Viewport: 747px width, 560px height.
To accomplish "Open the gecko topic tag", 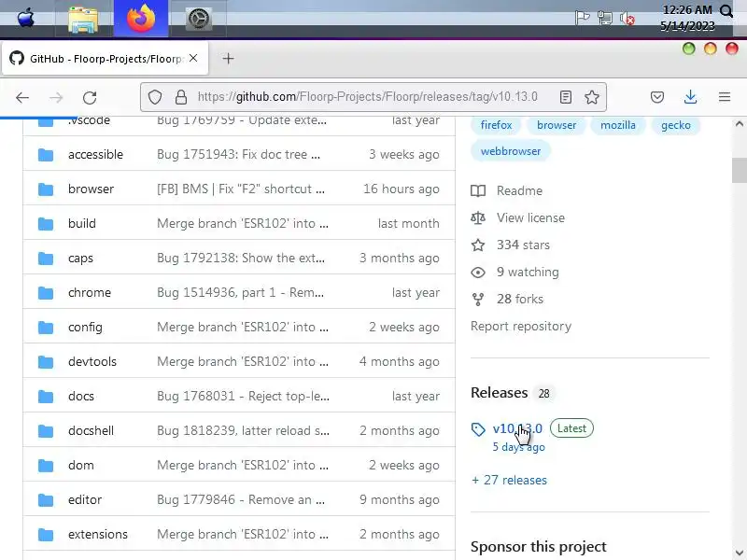I will click(x=675, y=125).
